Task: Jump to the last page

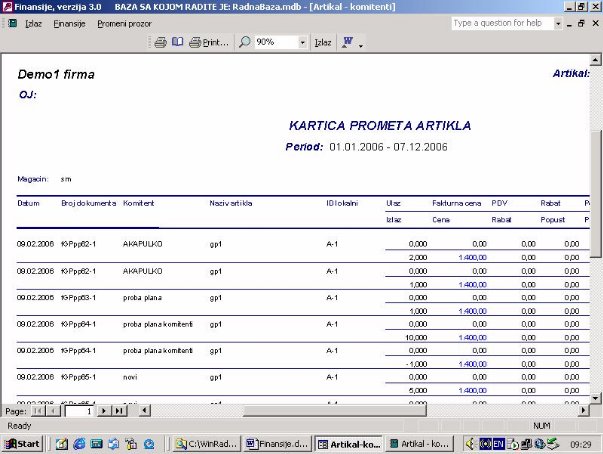Action: pyautogui.click(x=118, y=411)
